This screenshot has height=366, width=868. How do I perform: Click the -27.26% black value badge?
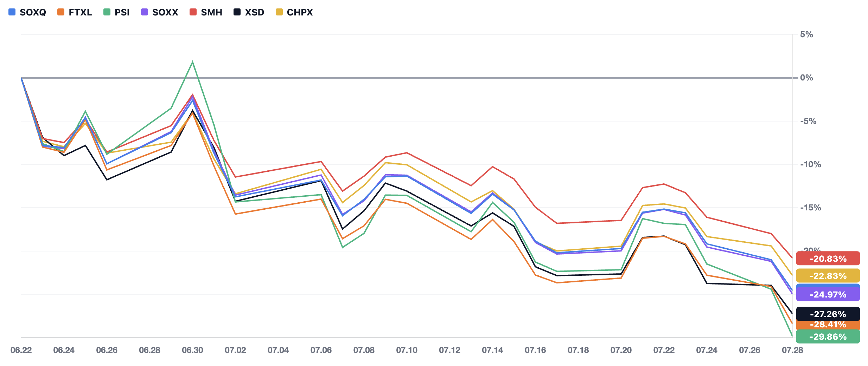pyautogui.click(x=828, y=314)
